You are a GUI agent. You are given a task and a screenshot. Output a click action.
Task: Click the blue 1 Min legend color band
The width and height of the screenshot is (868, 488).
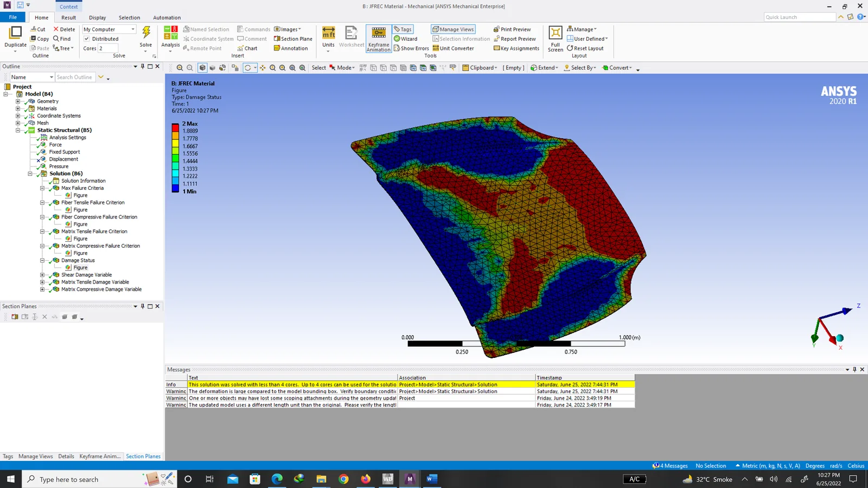click(x=175, y=188)
